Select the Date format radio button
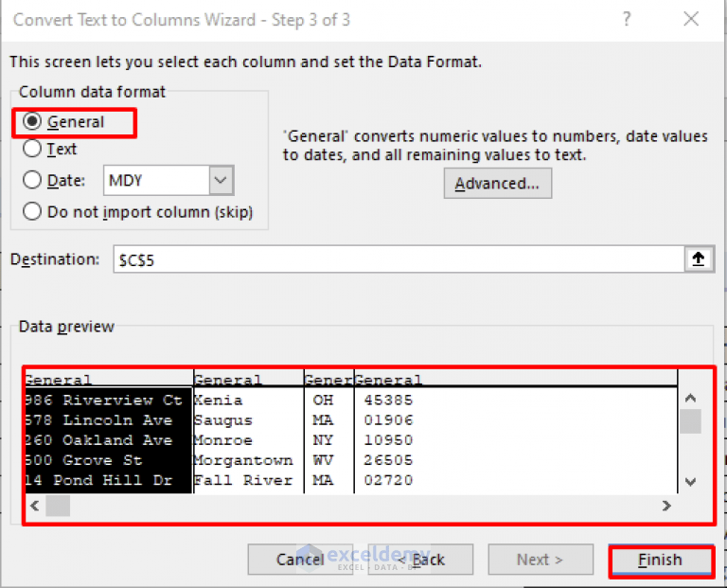 coord(32,180)
